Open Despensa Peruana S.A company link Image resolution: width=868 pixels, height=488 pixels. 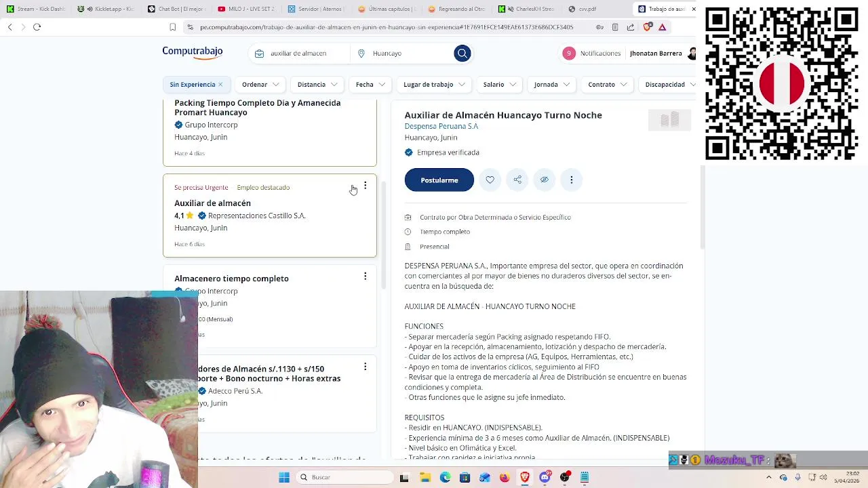point(441,126)
